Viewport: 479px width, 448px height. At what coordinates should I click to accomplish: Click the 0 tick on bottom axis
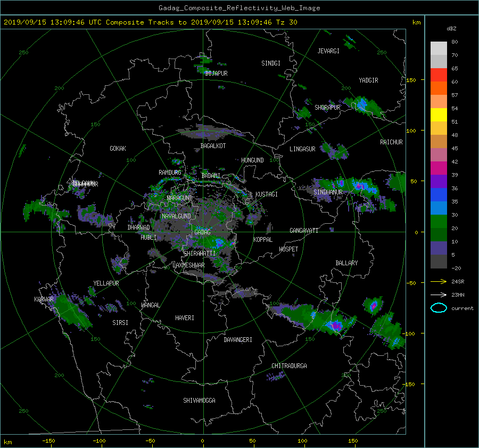202,441
